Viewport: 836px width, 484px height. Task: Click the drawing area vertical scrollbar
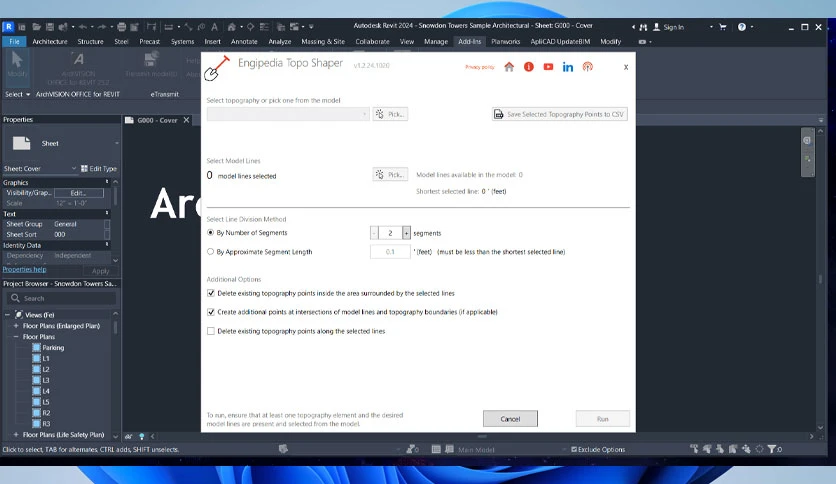click(821, 277)
